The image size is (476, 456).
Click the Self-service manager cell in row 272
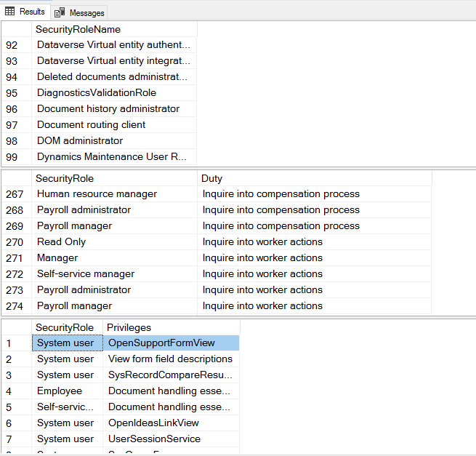tap(114, 274)
